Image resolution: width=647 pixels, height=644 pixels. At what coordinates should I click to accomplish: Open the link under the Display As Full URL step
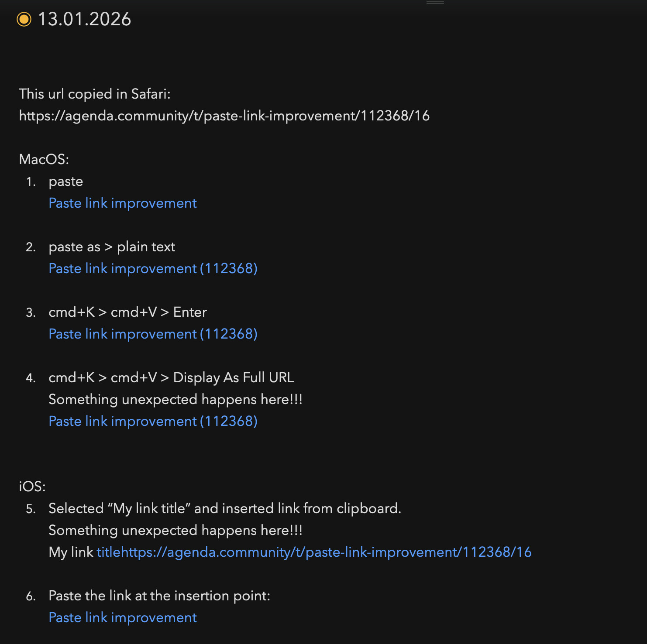click(x=153, y=421)
